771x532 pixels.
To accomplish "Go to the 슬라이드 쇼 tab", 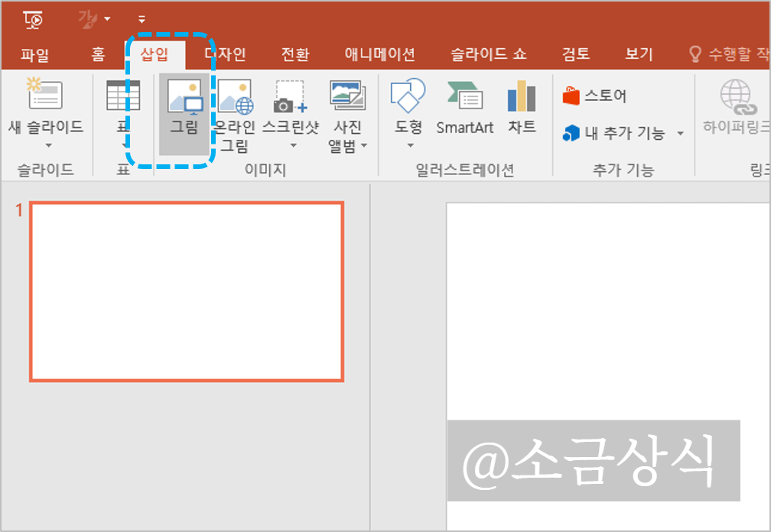I will [490, 54].
